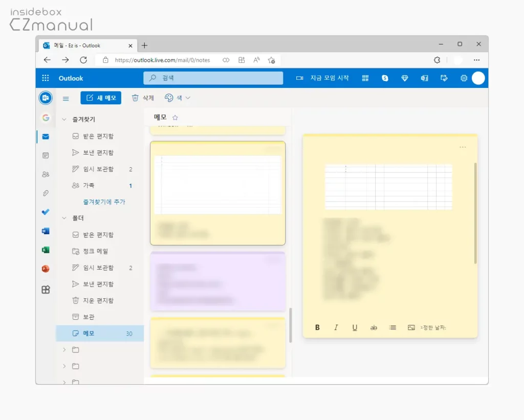Screen dimensions: 524x420
Task: Toggle italic formatting in the note
Action: [336, 327]
